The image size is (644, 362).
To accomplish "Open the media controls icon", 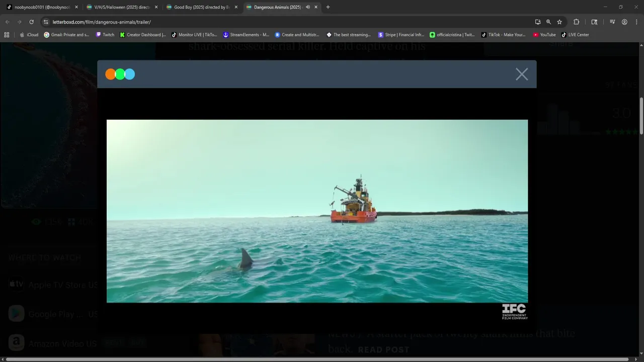I will coord(612,22).
